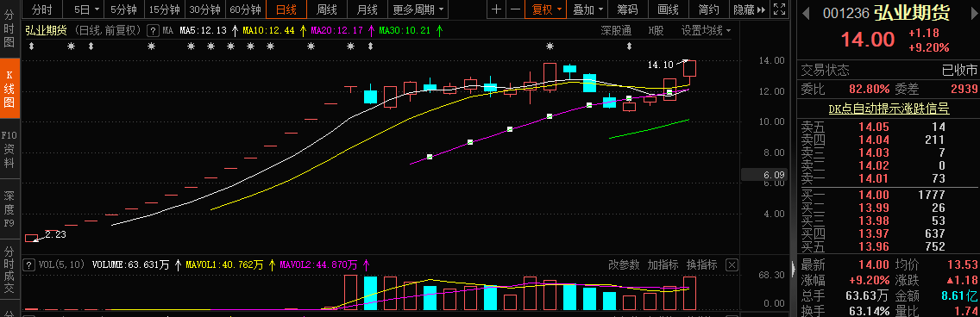Click the MA30:10.21 value

point(405,30)
